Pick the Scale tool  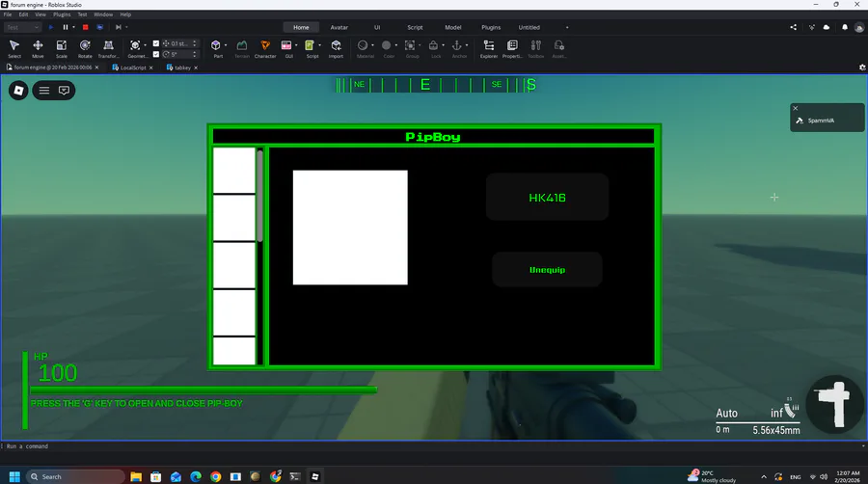(62, 48)
